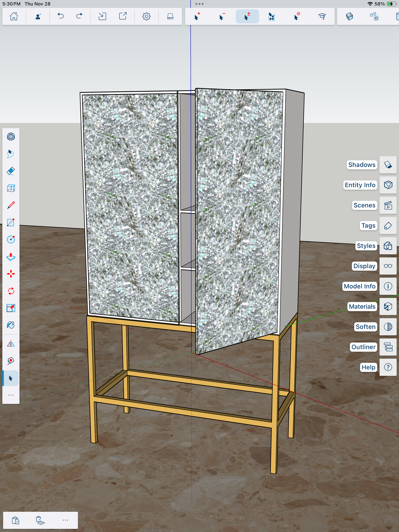The width and height of the screenshot is (399, 532).
Task: Click the Outliner label
Action: pos(363,347)
